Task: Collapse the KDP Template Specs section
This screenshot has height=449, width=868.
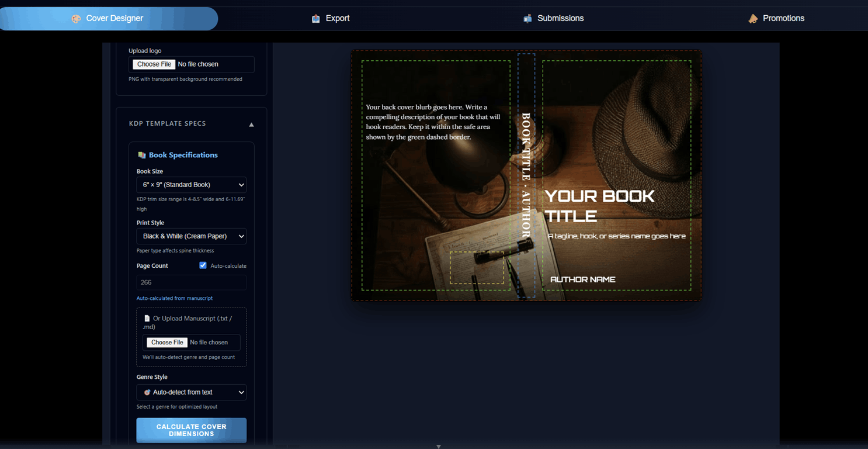Action: [x=251, y=124]
